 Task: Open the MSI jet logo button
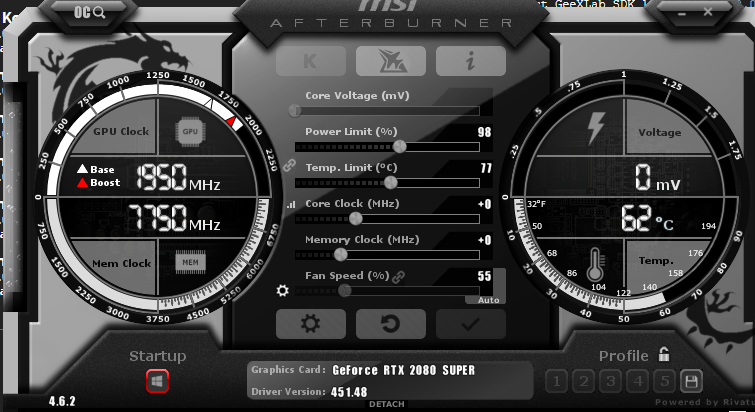click(391, 61)
